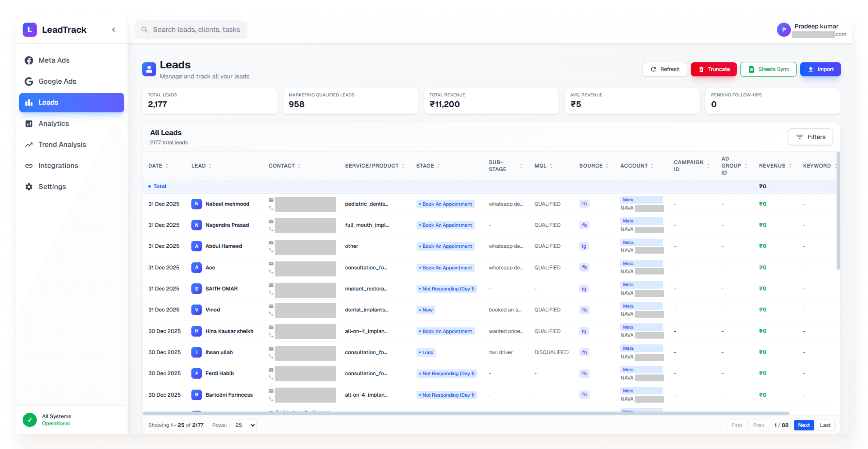Click the horizontal table scrollbar
This screenshot has height=449, width=868.
click(466, 413)
